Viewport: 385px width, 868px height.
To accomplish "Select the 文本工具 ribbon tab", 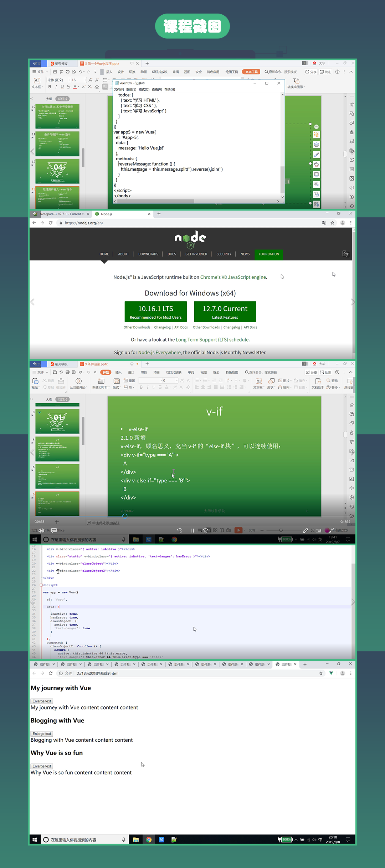I will [251, 72].
